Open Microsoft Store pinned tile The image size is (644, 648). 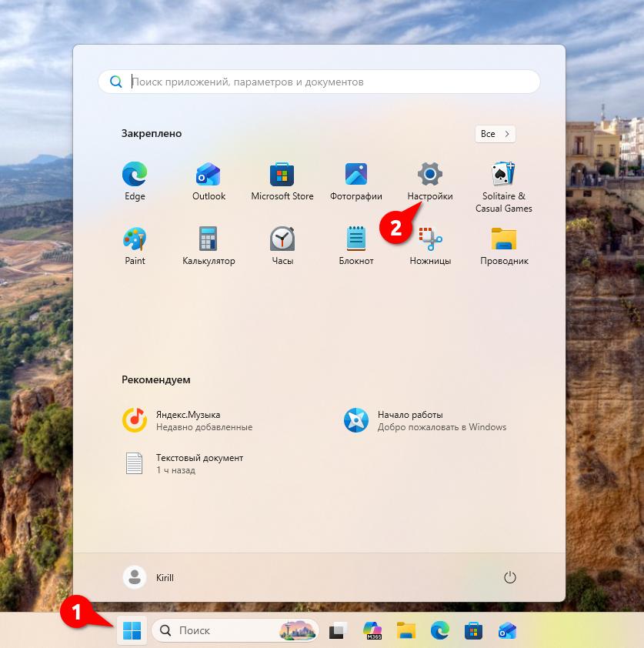click(x=282, y=175)
